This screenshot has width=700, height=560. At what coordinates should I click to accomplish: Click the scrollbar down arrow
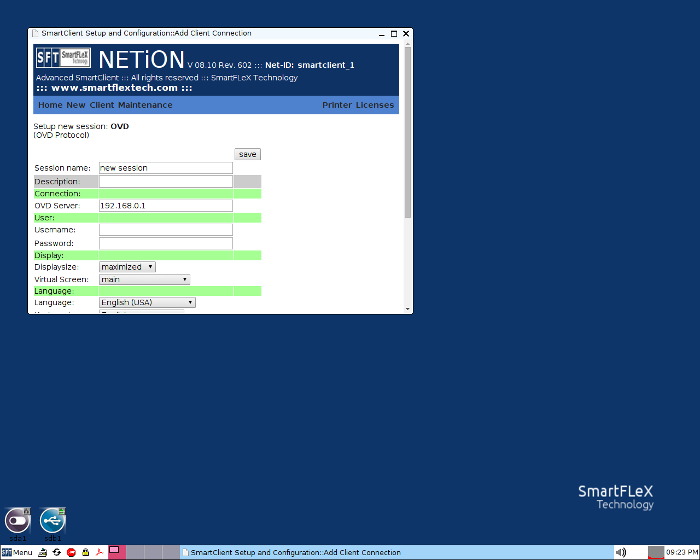pos(408,309)
